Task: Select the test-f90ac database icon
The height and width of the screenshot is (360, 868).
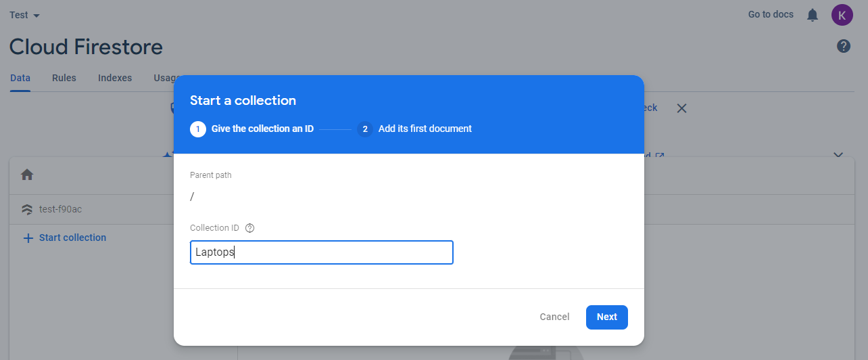Action: [x=27, y=209]
